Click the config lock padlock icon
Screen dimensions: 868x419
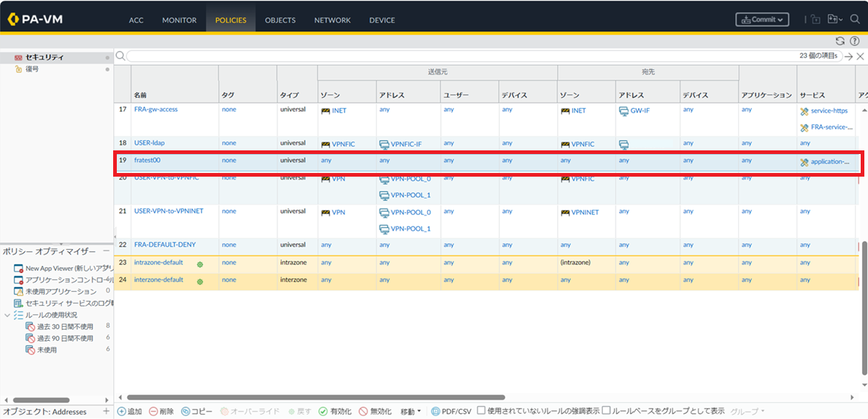click(816, 20)
